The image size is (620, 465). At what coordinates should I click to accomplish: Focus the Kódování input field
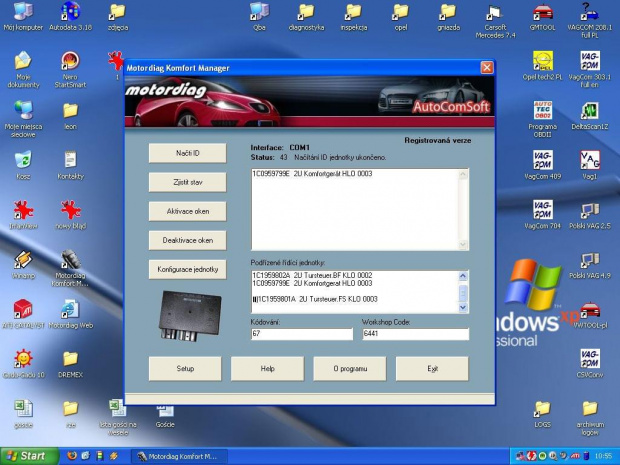click(x=302, y=334)
